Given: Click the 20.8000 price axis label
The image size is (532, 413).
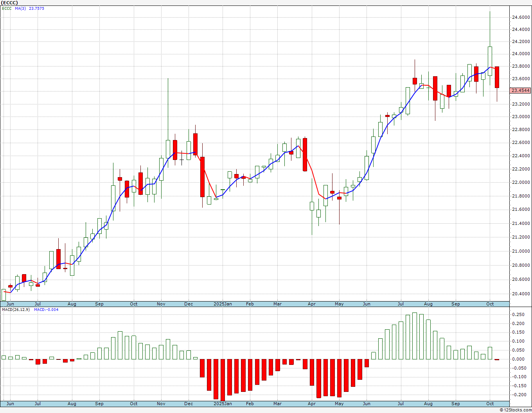Looking at the screenshot, I should click(x=521, y=265).
